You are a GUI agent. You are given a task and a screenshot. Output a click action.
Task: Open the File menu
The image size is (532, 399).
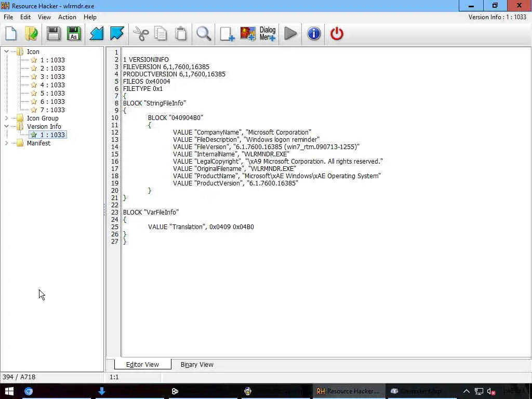pyautogui.click(x=8, y=17)
